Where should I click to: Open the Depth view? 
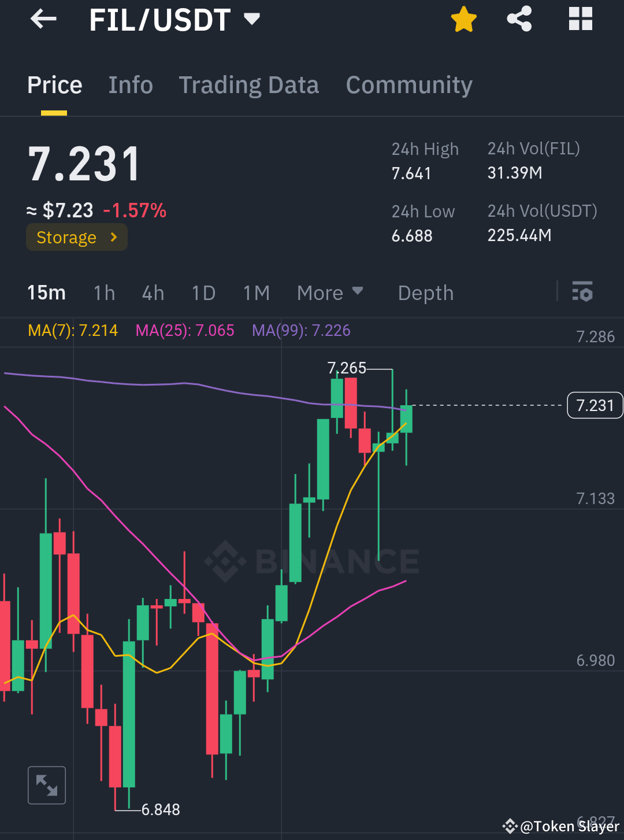[425, 293]
